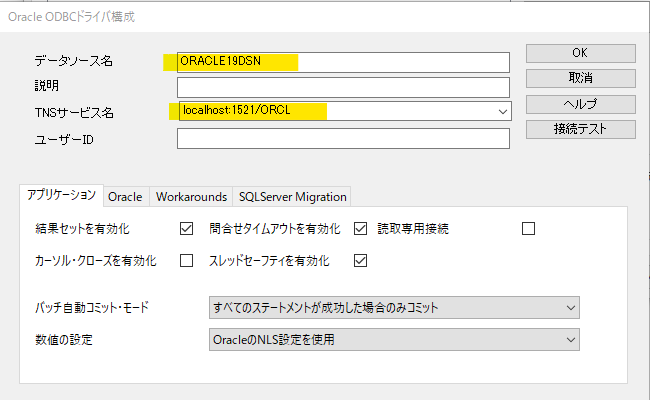Click the ユーザーID input field
This screenshot has width=650, height=400.
[x=343, y=138]
